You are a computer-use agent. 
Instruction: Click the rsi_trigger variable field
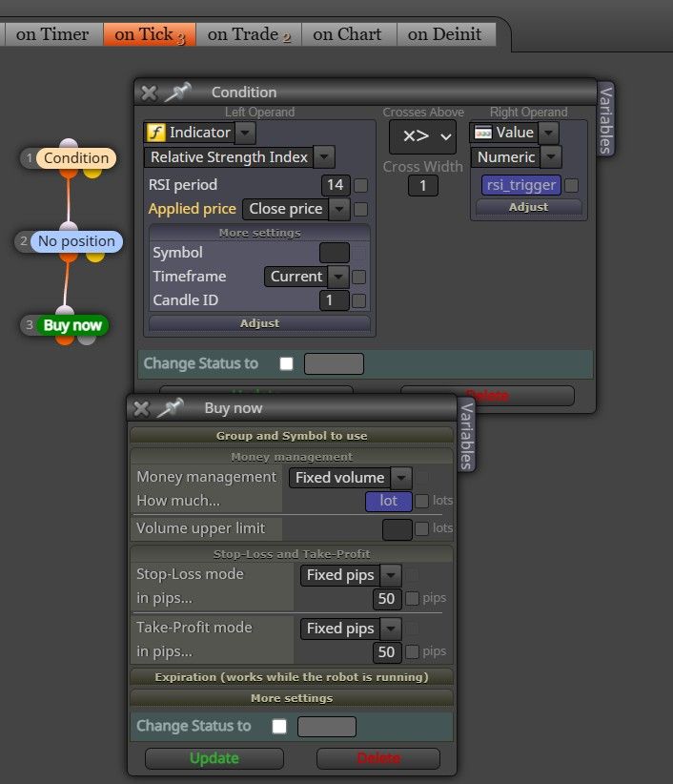(521, 185)
